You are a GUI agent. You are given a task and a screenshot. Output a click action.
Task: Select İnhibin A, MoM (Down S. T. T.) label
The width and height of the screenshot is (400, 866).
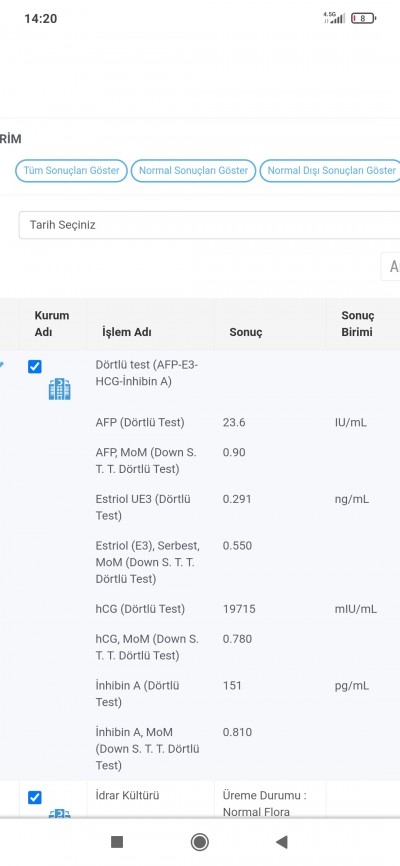tap(148, 749)
